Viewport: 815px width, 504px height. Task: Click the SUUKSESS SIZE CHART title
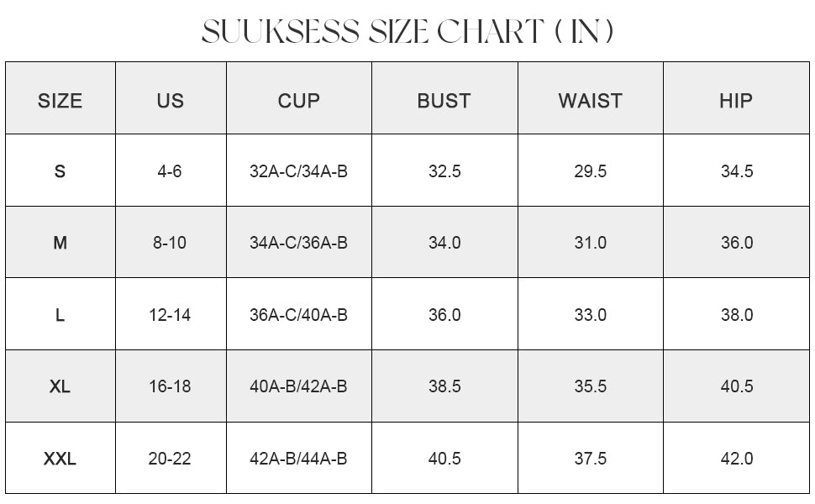click(407, 32)
